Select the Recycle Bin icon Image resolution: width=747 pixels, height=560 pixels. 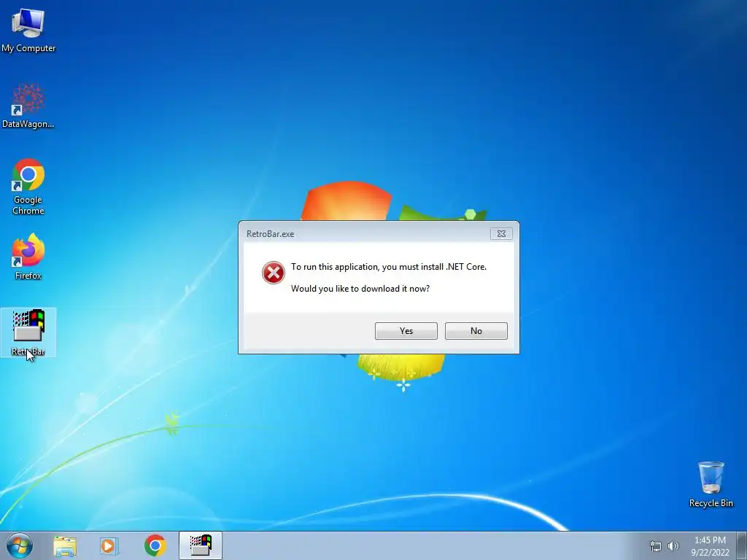(711, 484)
